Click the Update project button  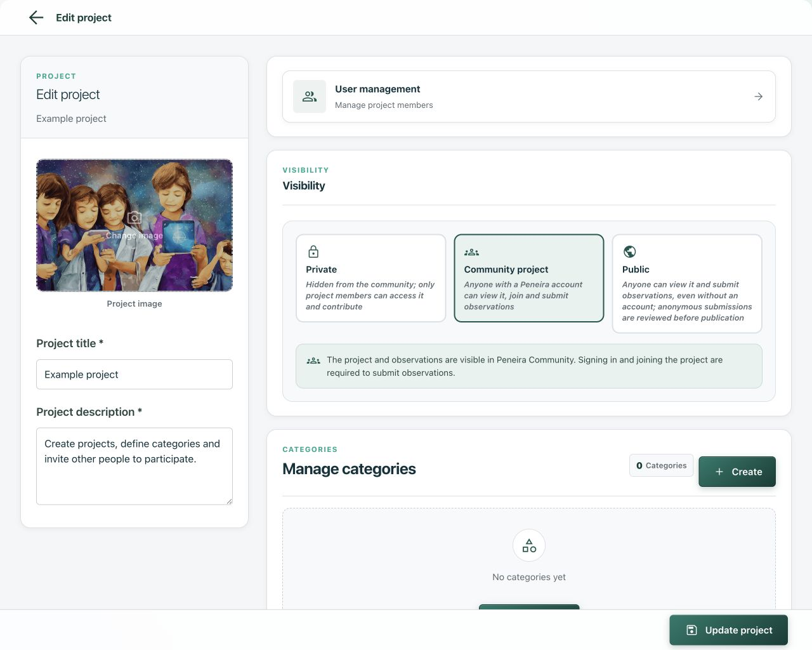coord(728,630)
